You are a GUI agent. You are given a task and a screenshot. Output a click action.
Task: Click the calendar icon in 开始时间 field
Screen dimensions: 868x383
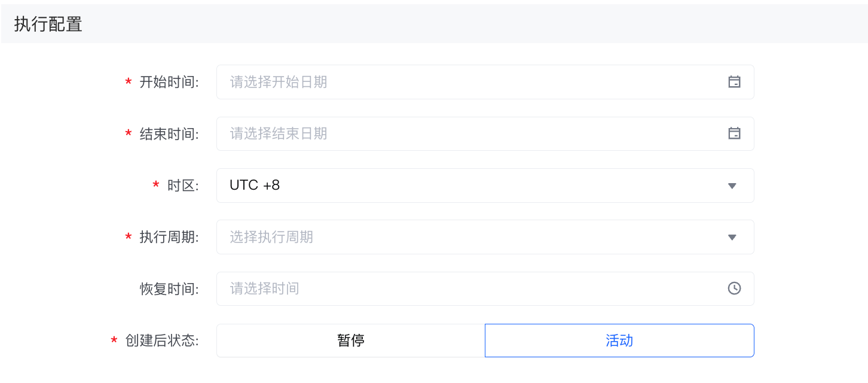coord(734,82)
